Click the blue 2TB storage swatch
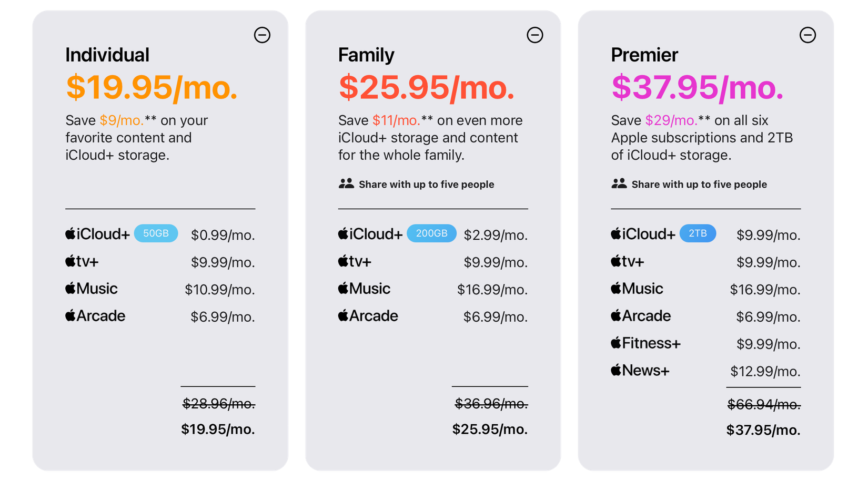This screenshot has width=868, height=481. [698, 233]
